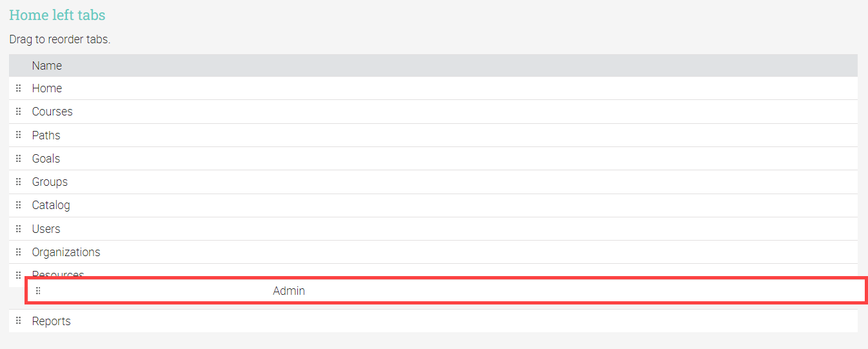The height and width of the screenshot is (349, 868).
Task: Select the Courses row label
Action: (x=52, y=112)
